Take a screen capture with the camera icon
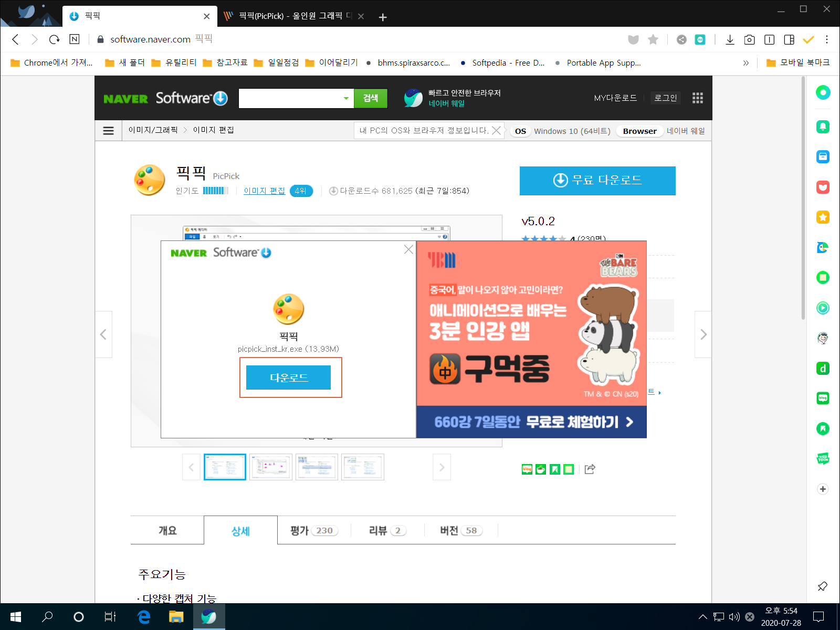The image size is (840, 630). click(750, 39)
